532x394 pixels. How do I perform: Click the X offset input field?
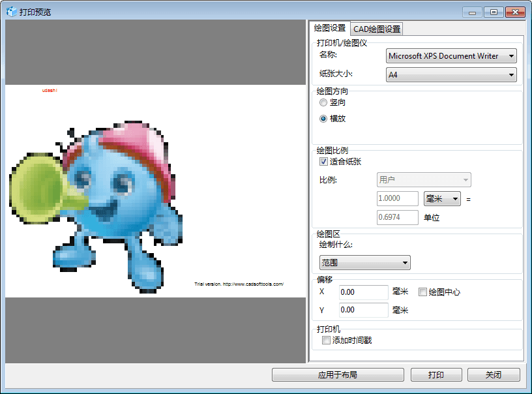(x=363, y=292)
